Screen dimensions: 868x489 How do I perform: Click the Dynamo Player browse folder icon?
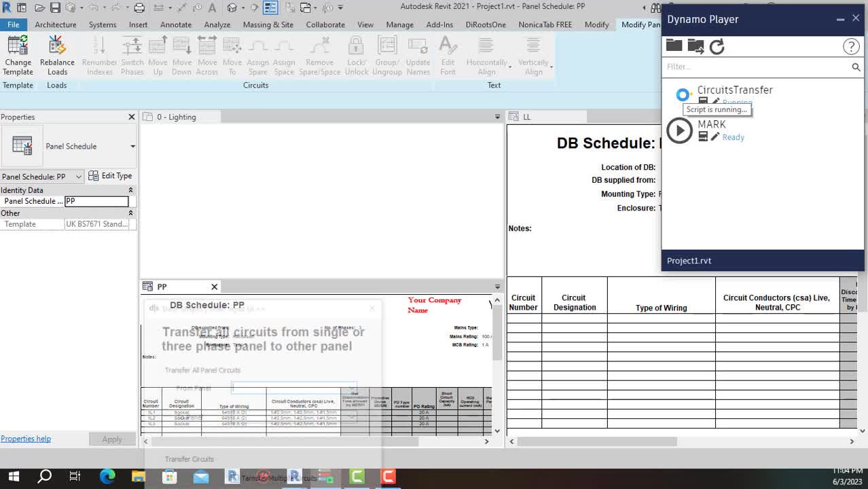[674, 46]
